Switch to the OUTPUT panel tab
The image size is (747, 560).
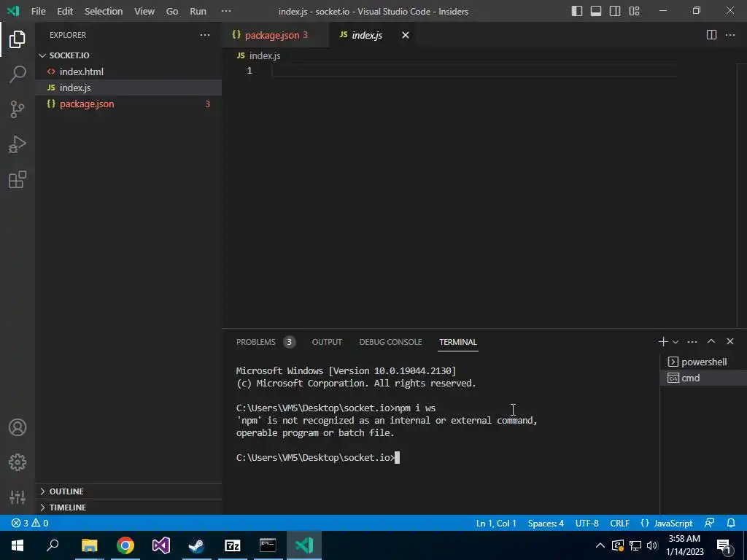pos(327,342)
